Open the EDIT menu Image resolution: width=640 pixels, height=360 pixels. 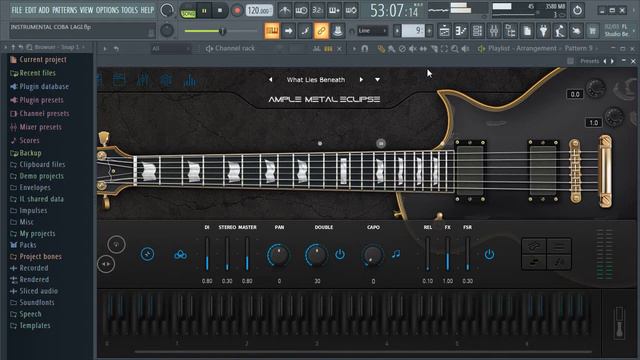pyautogui.click(x=31, y=10)
